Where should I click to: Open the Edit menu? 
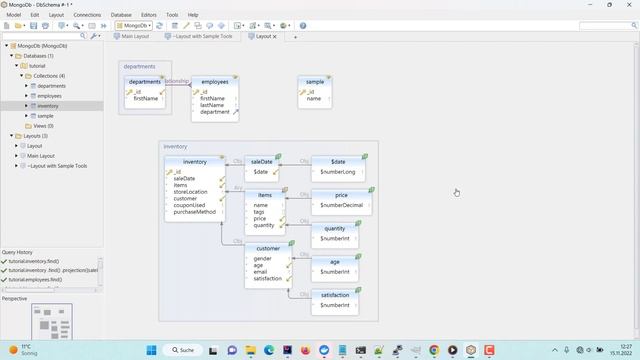(x=35, y=15)
